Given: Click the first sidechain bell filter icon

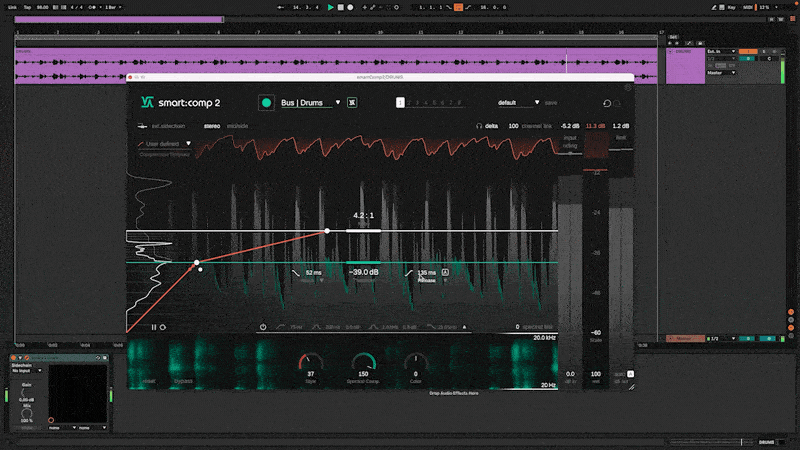Looking at the screenshot, I should [316, 327].
